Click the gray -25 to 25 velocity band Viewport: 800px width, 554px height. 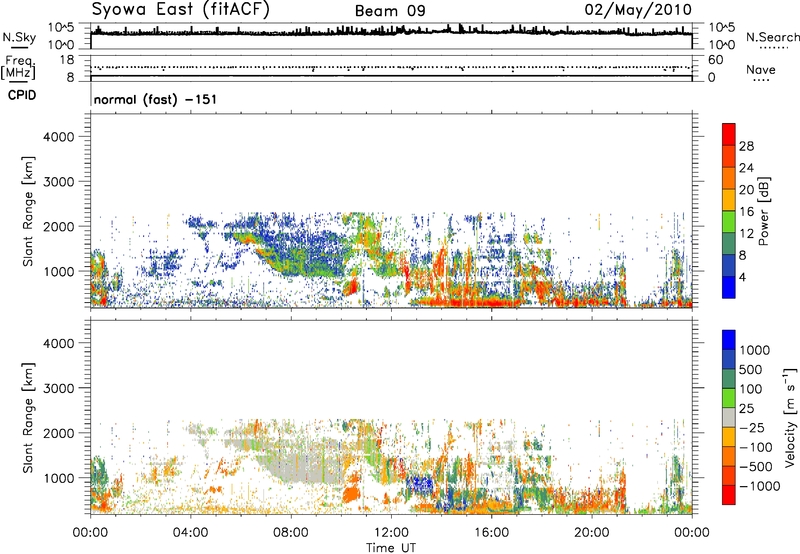[x=729, y=417]
